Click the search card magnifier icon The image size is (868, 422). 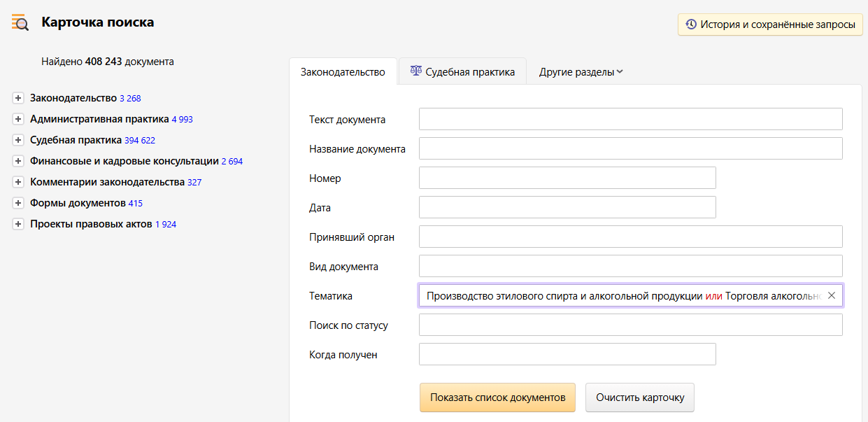20,22
